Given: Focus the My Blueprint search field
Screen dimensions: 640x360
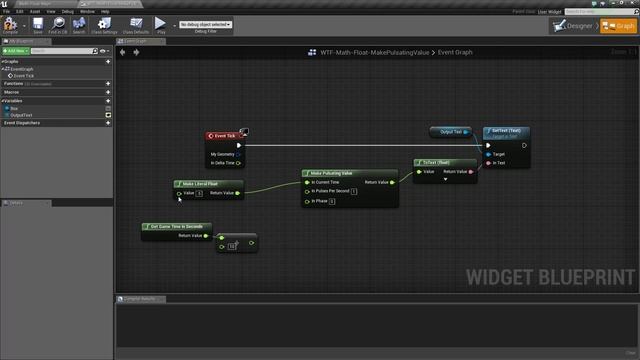Looking at the screenshot, I should point(61,51).
